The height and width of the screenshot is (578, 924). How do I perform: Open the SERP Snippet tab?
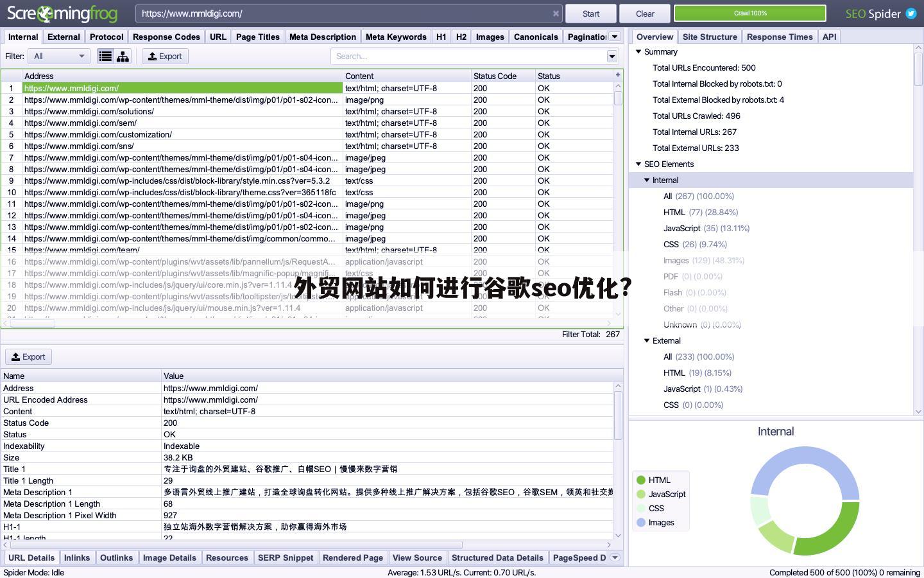(x=286, y=557)
